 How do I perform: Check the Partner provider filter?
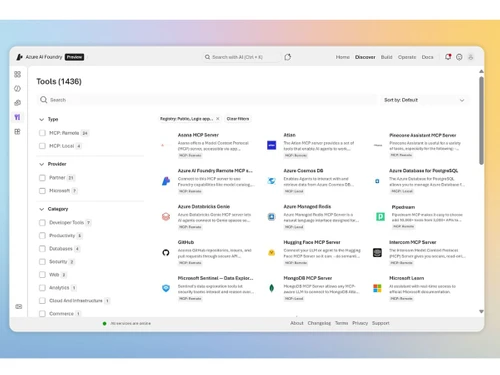click(x=42, y=178)
